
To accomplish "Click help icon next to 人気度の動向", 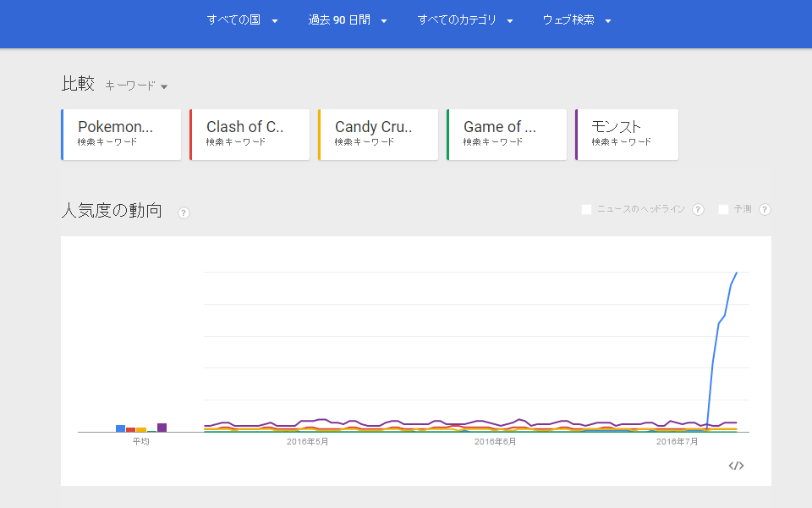I will 184,213.
